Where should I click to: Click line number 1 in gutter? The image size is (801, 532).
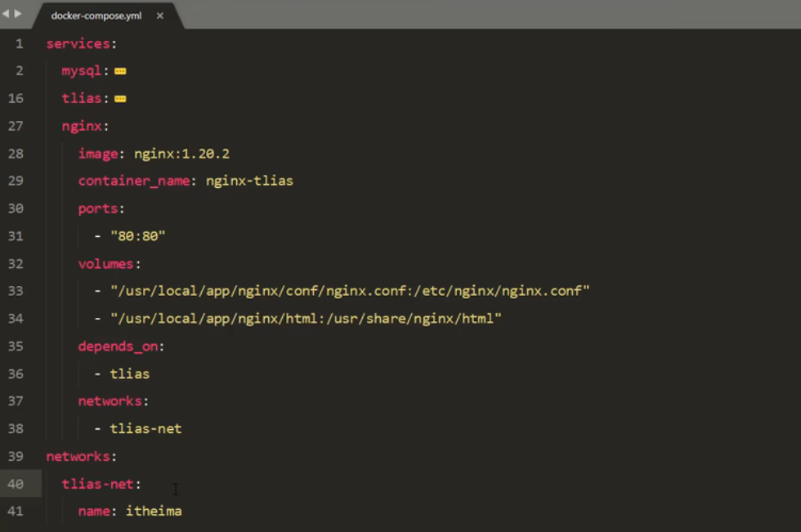[x=20, y=44]
